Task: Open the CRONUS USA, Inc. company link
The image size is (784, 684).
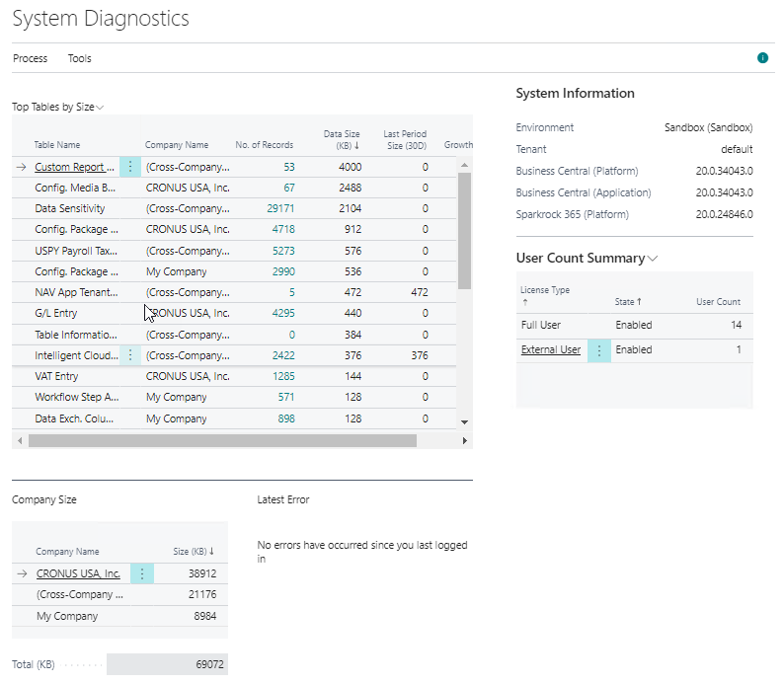Action: point(78,573)
